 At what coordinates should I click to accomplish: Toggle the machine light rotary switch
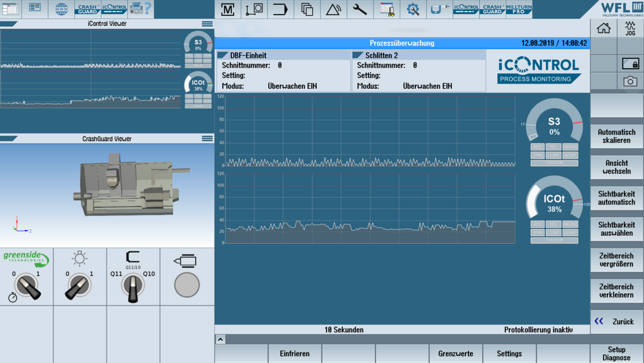[x=79, y=286]
